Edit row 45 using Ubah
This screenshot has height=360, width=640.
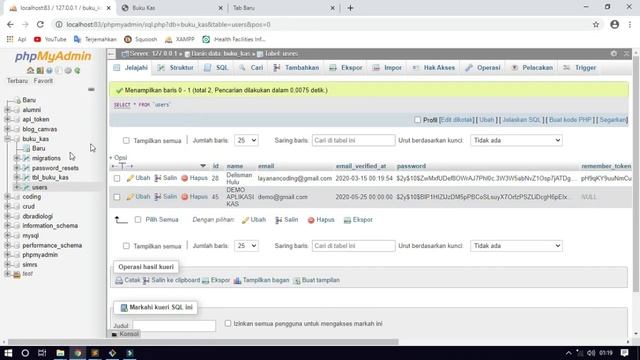coord(138,197)
